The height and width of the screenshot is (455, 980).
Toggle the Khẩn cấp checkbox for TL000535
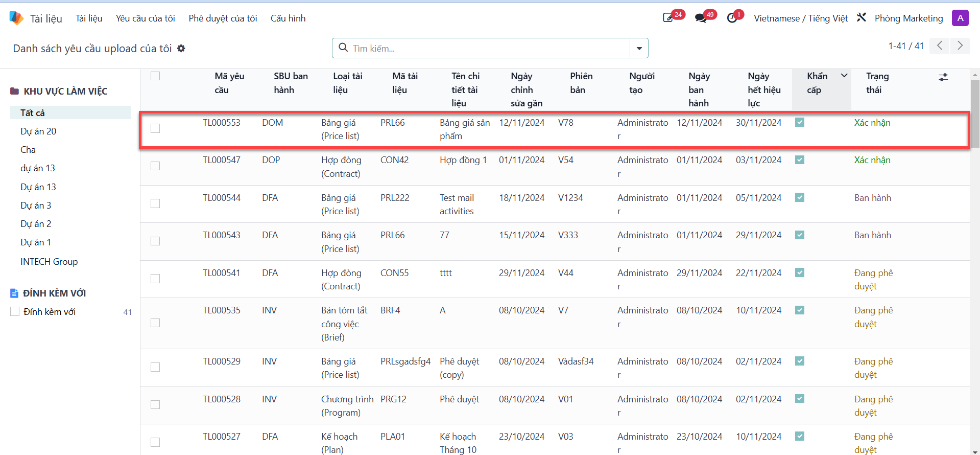coord(800,310)
